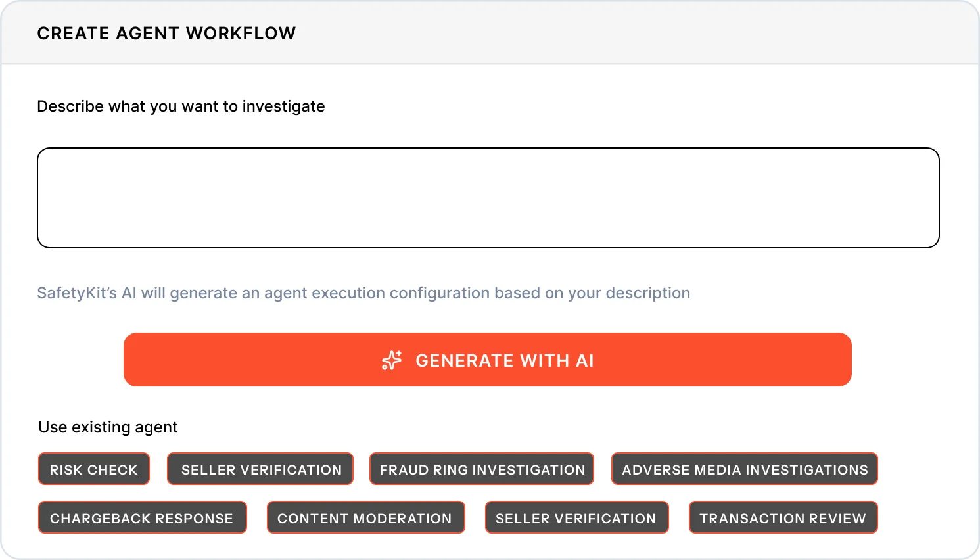980x560 pixels.
Task: Pick the Fraud Ring Investigation agent
Action: (482, 469)
